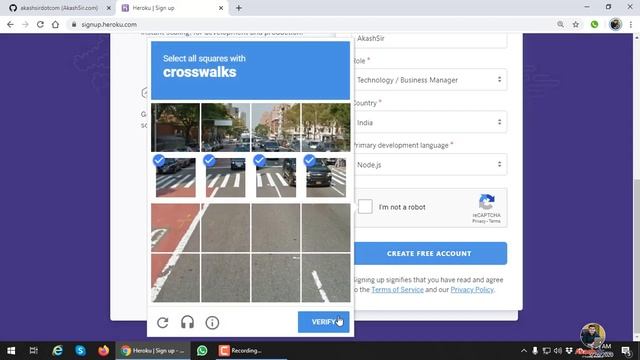Open Dropbox tray icon
This screenshot has width=640, height=360.
point(569,351)
